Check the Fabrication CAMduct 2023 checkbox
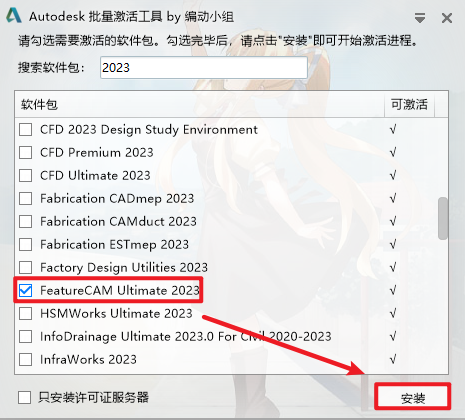465x420 pixels. (x=26, y=221)
